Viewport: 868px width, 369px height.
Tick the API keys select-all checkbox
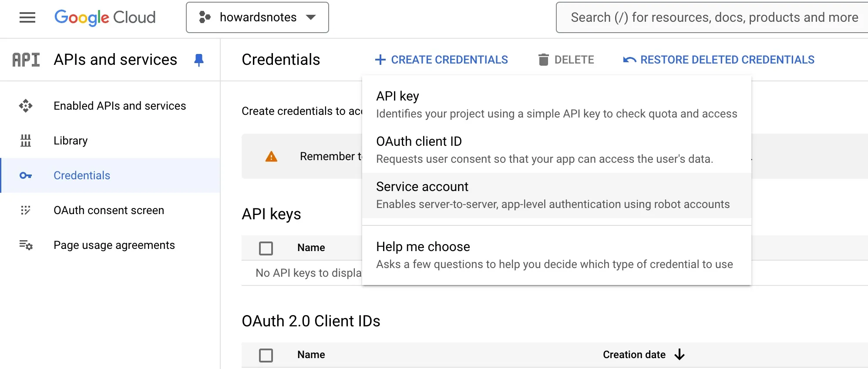click(266, 248)
